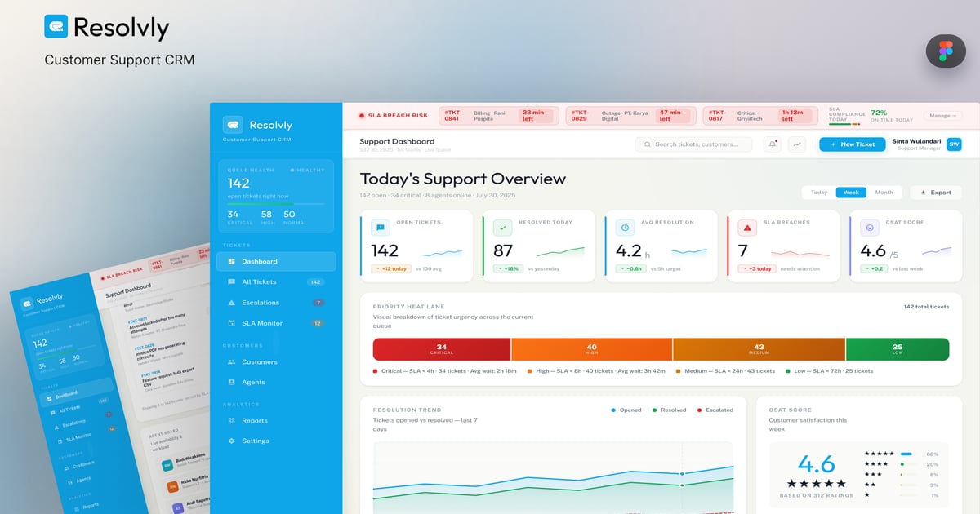
Task: Open All Tickets in the front sidebar
Action: pyautogui.click(x=276, y=281)
